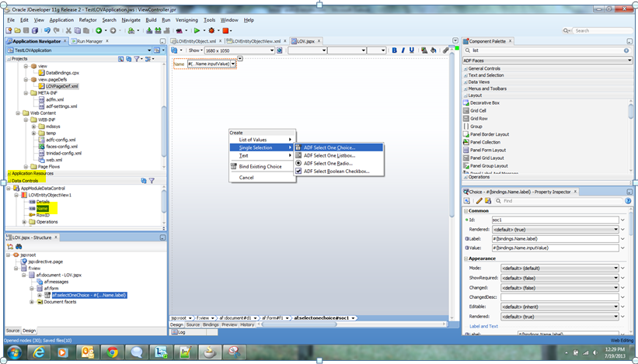The height and width of the screenshot is (364, 638).
Task: Click the Copy toolbar icon
Action: (77, 30)
